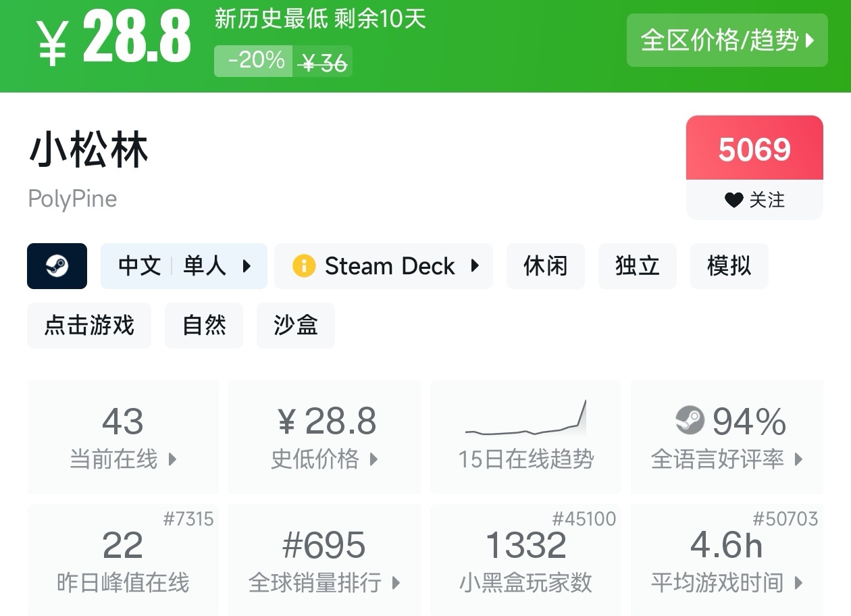Screen dimensions: 851x616
Task: Click the heart icon to follow game
Action: point(733,200)
